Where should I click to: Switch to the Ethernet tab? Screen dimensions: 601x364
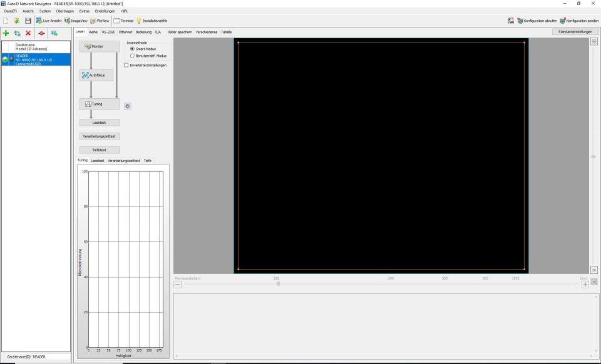click(x=125, y=32)
